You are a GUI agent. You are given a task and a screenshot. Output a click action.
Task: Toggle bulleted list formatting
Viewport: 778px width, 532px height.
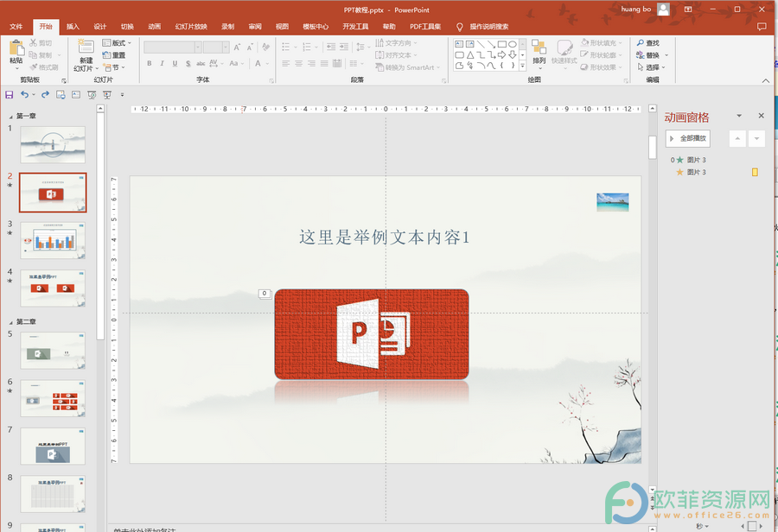(286, 47)
